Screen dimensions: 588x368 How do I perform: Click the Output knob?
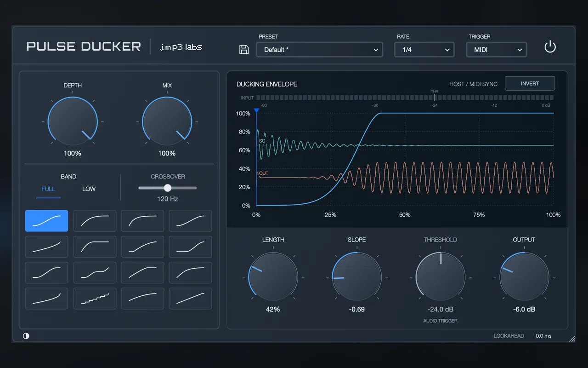524,277
